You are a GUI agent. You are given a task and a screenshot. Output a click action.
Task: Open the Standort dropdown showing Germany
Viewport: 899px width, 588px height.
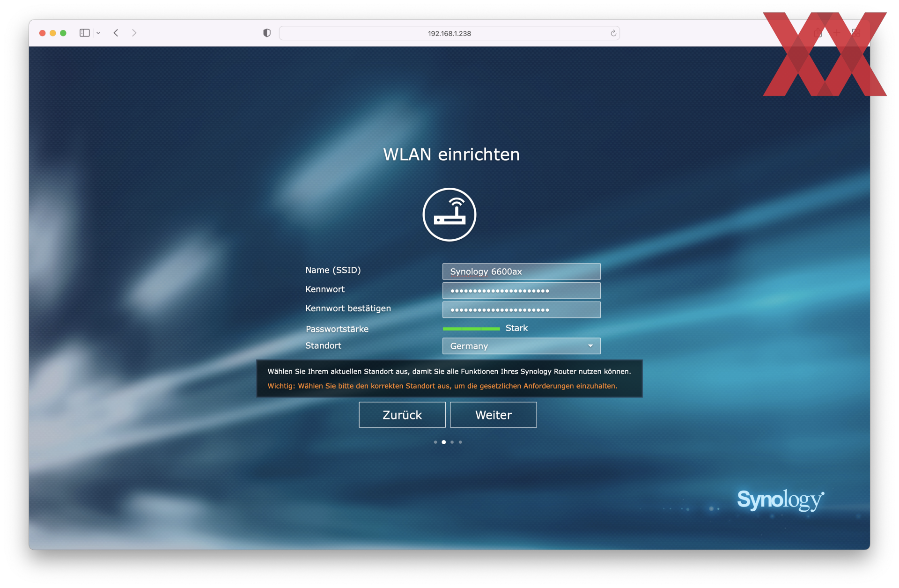click(521, 346)
